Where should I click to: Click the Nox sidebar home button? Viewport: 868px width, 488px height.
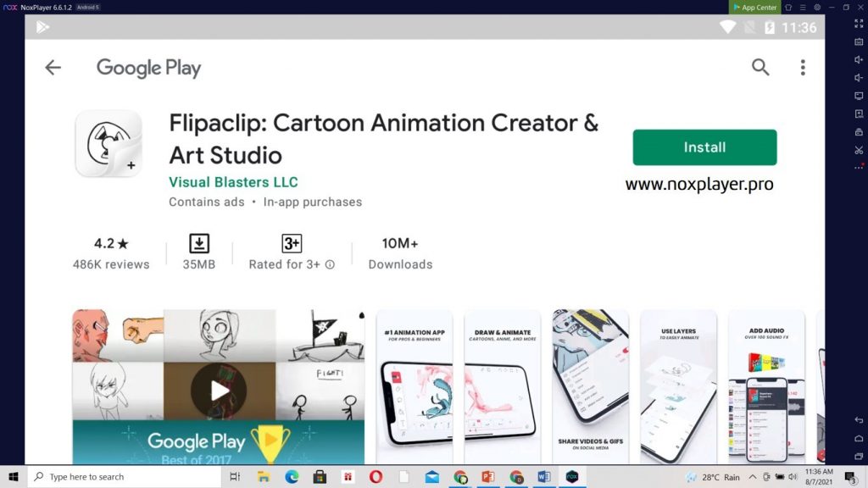click(859, 438)
